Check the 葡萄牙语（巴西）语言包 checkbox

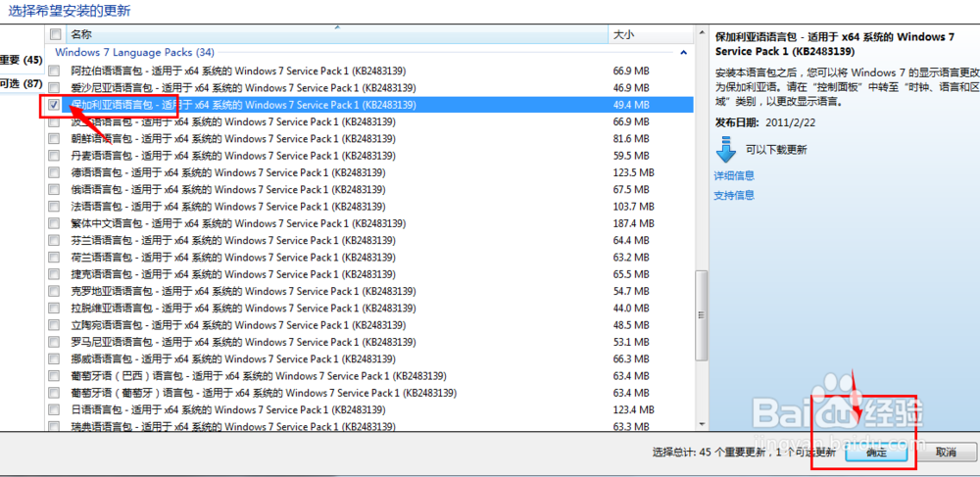point(55,376)
